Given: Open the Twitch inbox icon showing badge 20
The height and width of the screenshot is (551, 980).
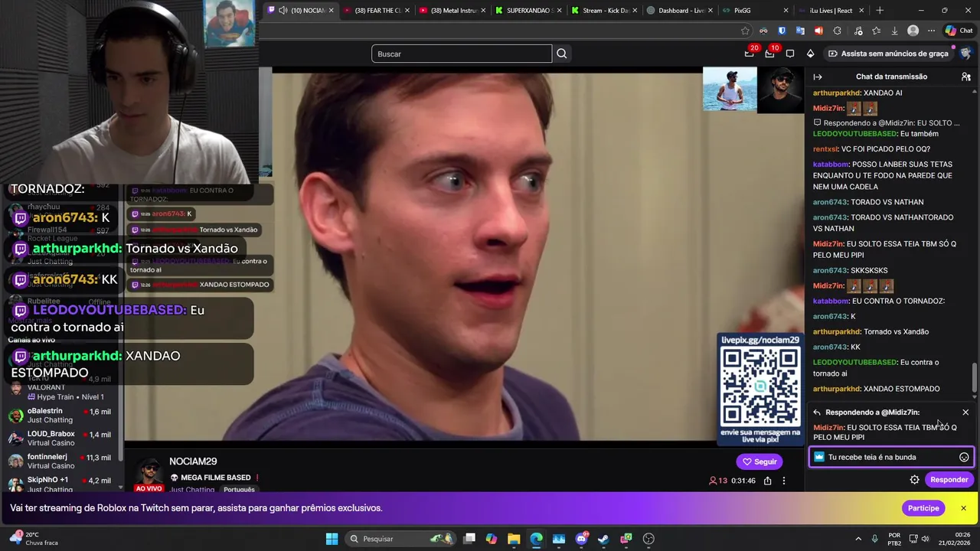Looking at the screenshot, I should pos(750,54).
